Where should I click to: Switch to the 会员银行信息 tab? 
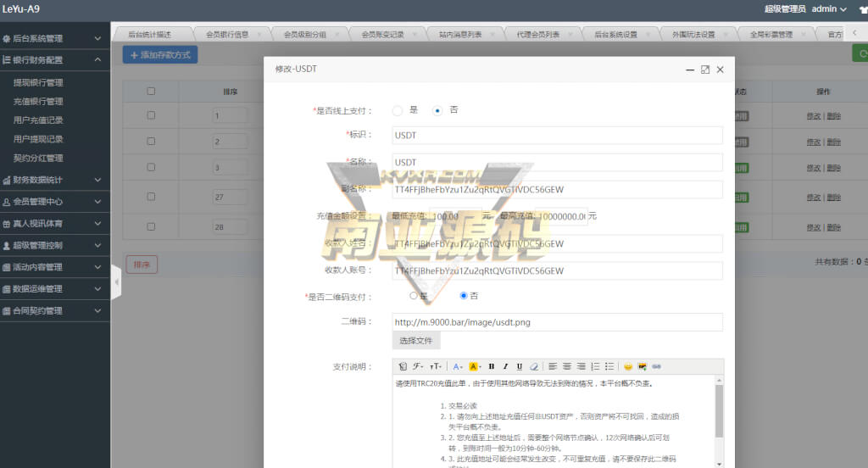click(227, 35)
